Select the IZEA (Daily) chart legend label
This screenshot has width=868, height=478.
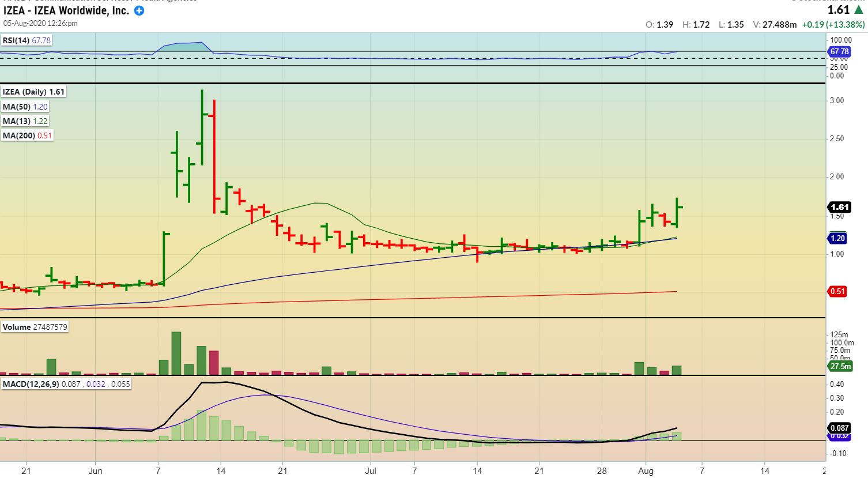pos(33,92)
